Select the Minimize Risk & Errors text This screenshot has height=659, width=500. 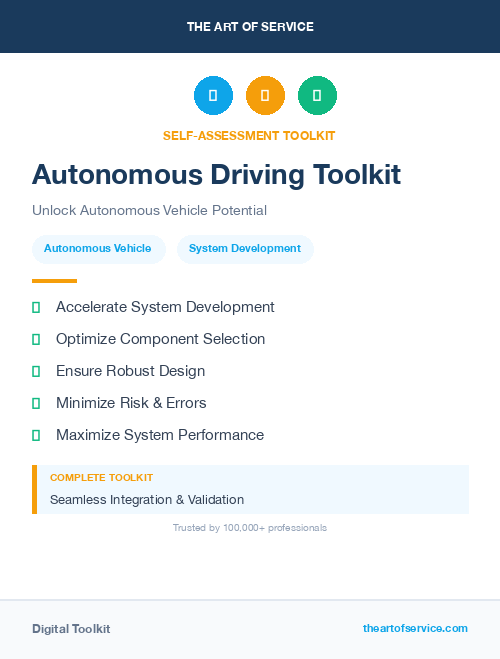[x=131, y=403]
